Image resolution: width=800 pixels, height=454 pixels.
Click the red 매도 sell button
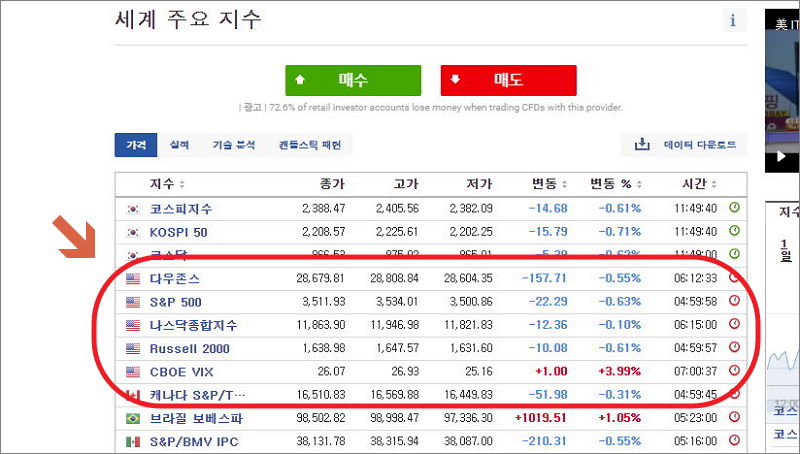[x=509, y=80]
